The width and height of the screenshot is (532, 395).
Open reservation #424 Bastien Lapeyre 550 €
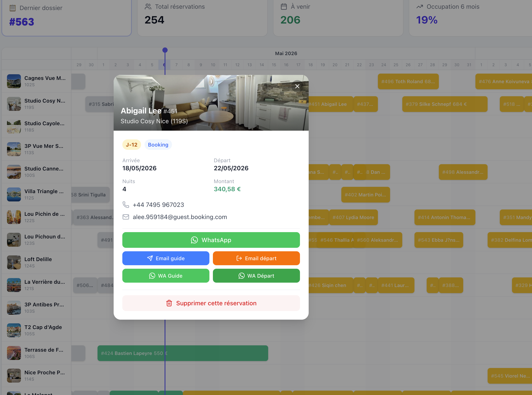point(183,353)
